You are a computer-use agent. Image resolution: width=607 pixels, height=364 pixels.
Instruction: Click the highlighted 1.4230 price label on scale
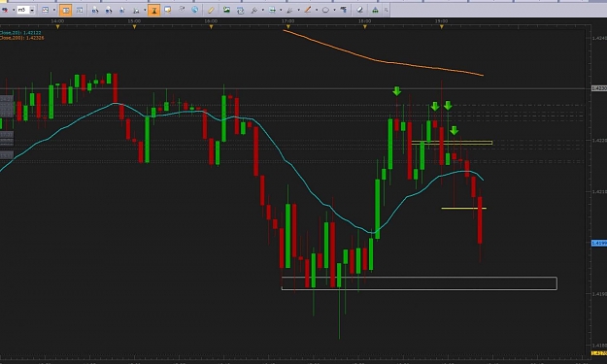[x=599, y=88]
